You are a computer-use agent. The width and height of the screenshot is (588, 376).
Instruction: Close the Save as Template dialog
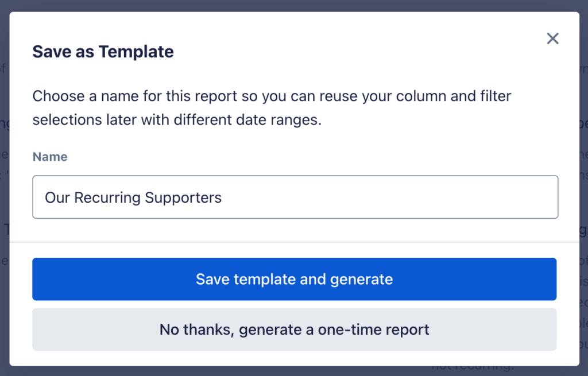552,38
